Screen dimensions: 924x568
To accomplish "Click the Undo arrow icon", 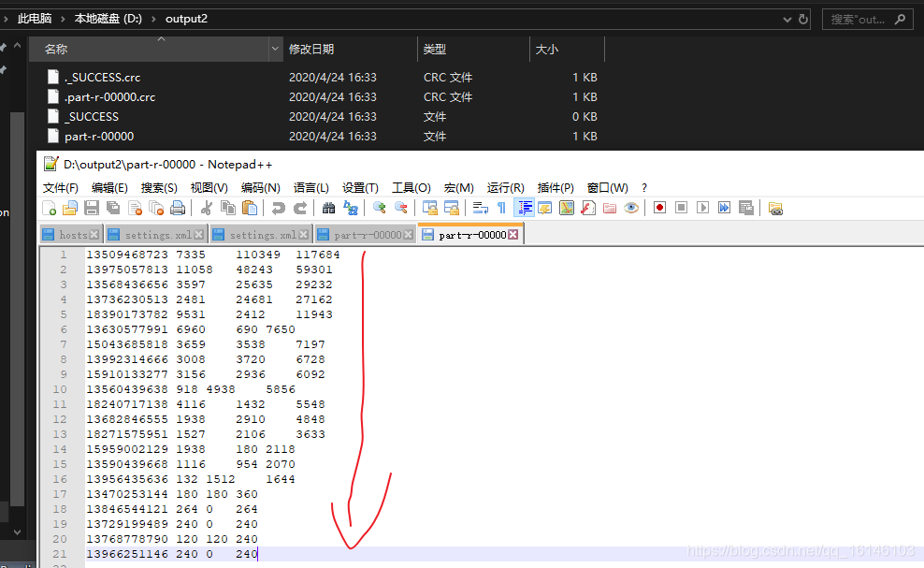I will pyautogui.click(x=278, y=208).
